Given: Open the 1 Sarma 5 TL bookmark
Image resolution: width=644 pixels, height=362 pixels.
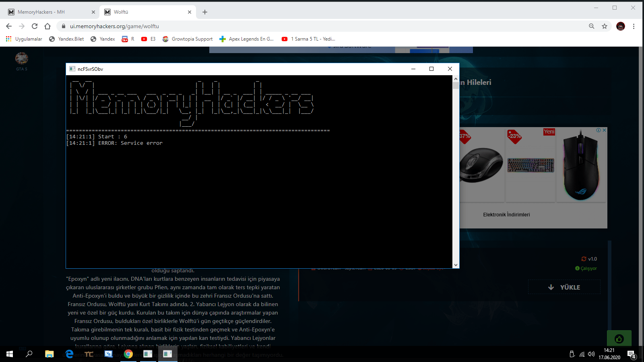Looking at the screenshot, I should (x=308, y=39).
